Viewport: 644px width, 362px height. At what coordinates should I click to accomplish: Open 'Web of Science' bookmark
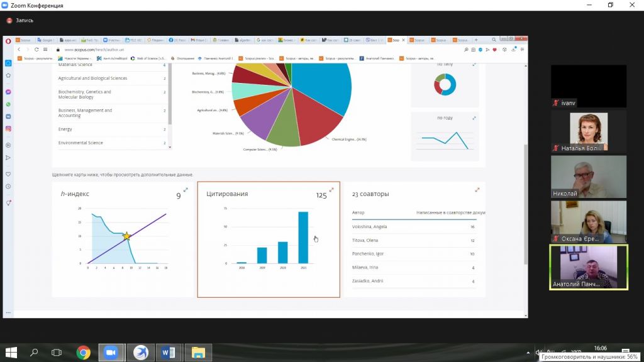(x=148, y=58)
